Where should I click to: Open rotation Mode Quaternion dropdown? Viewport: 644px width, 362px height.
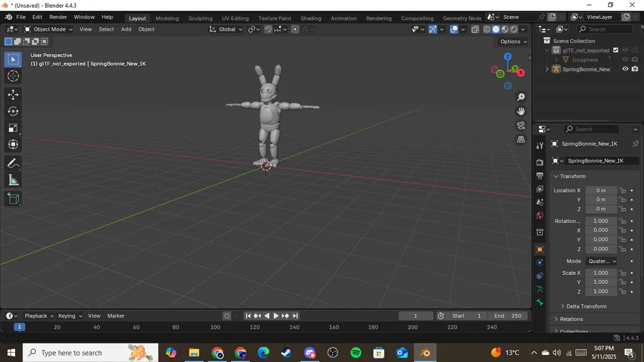tap(602, 261)
